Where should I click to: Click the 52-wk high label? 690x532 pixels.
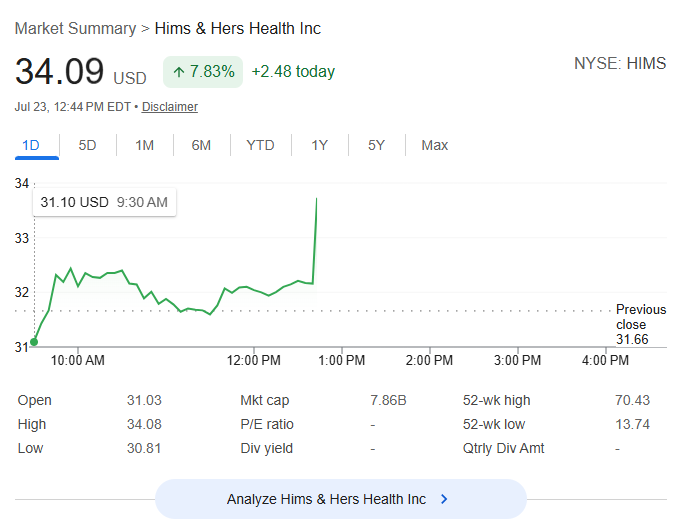click(x=496, y=400)
